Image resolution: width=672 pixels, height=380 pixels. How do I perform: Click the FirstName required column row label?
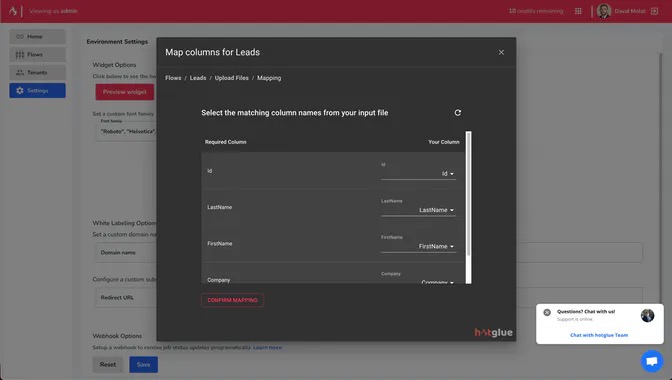coord(219,244)
